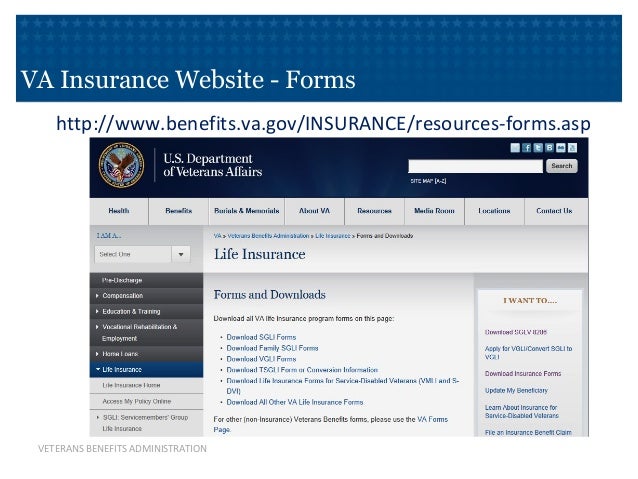Screen dimensions: 638x479
Task: Open the Download Family SGLI Forms link
Action: [x=272, y=348]
